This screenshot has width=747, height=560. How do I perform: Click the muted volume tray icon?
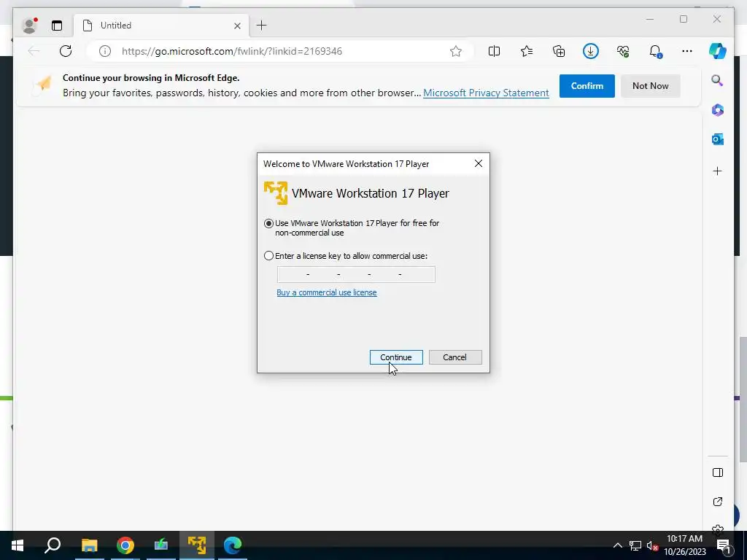(652, 545)
